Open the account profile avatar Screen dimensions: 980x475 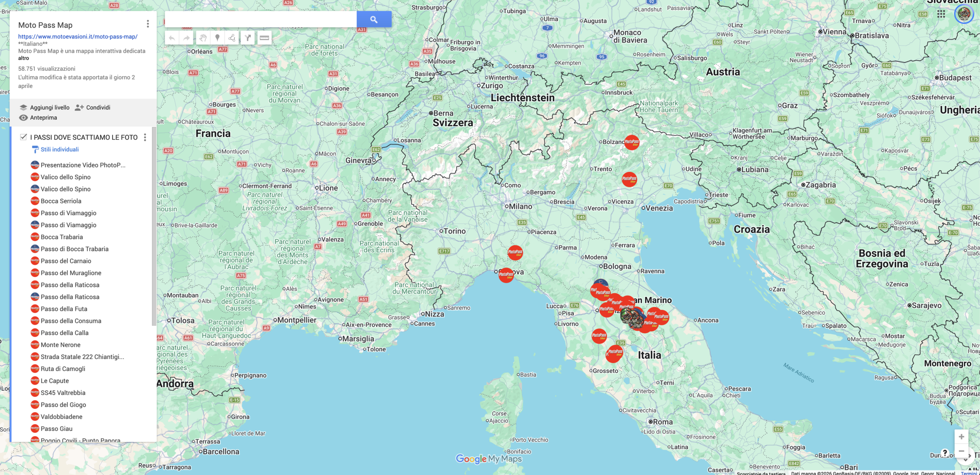pos(964,14)
